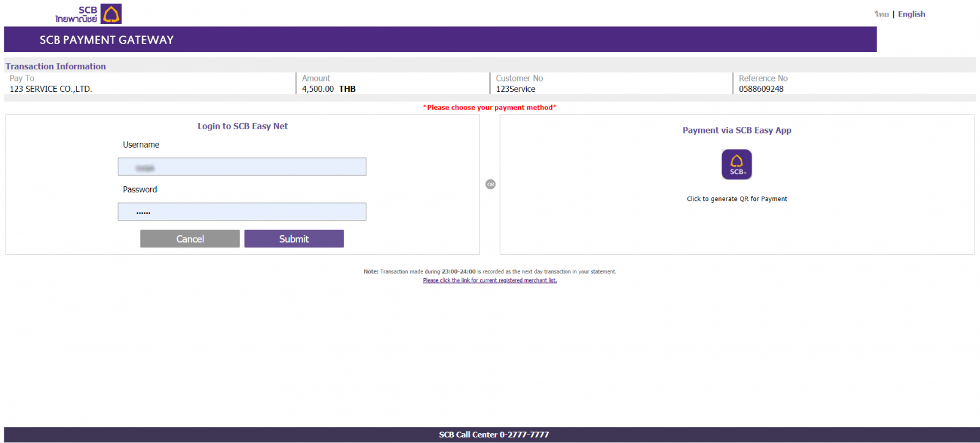Click the 'Pay To' label
Image resolution: width=980 pixels, height=443 pixels.
pos(22,78)
